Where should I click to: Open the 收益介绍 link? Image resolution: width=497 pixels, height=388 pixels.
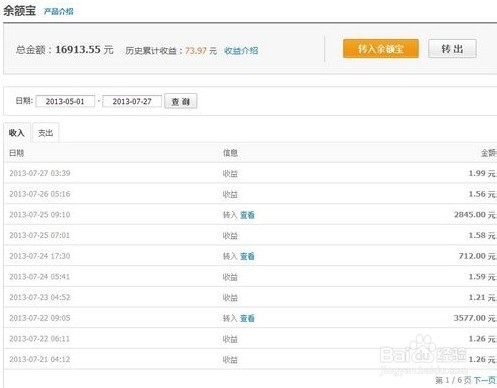click(x=241, y=51)
